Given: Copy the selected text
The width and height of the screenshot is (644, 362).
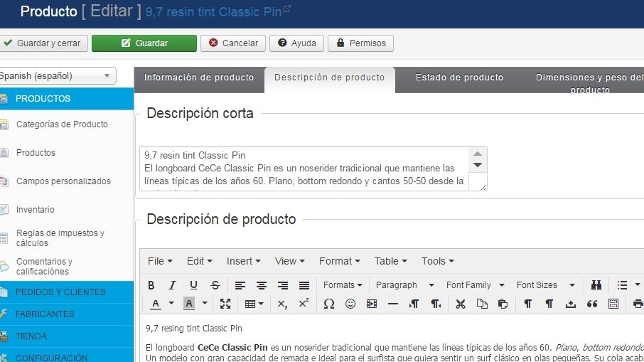Looking at the screenshot, I should 482,304.
